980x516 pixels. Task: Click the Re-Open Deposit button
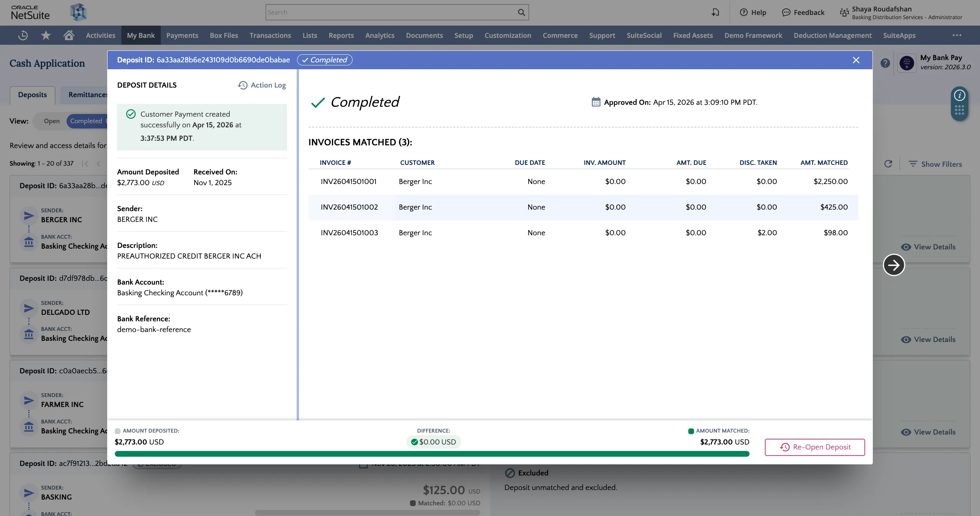pyautogui.click(x=815, y=447)
